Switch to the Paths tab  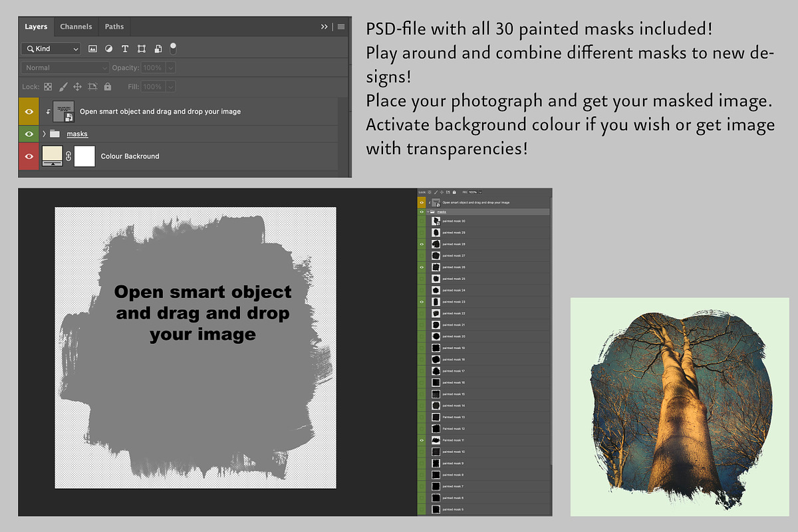click(114, 27)
